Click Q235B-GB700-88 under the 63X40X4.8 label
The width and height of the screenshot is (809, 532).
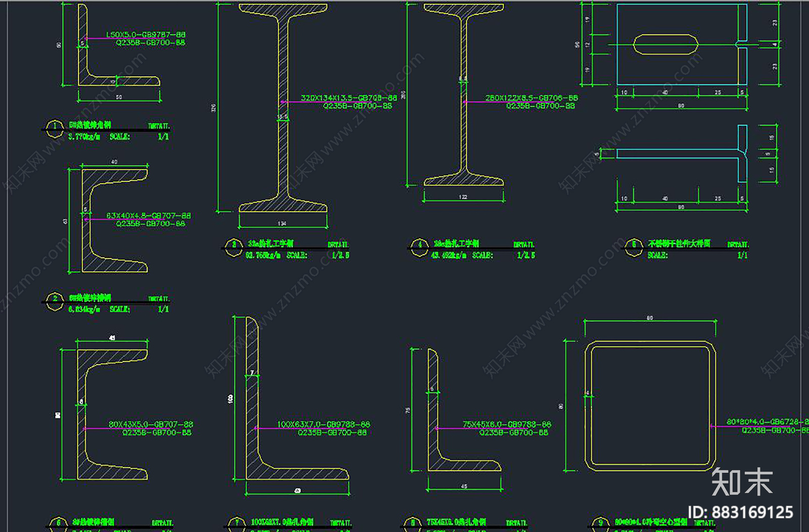click(151, 223)
